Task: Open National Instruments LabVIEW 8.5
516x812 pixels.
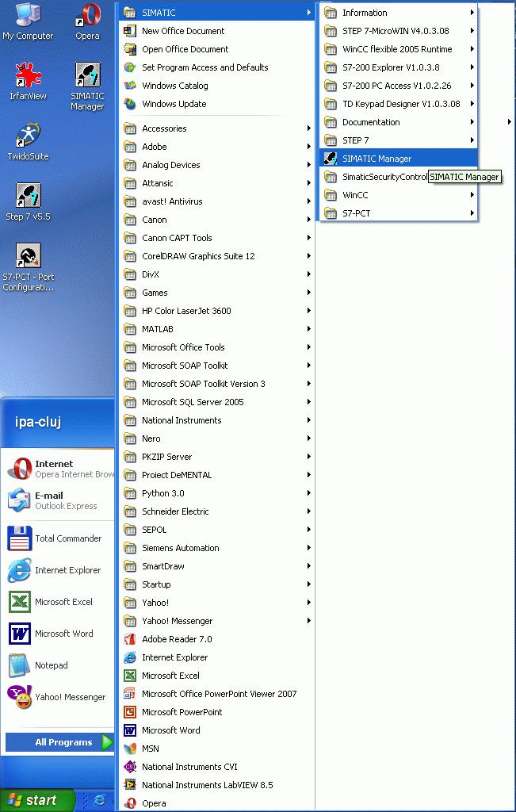Action: coord(216,785)
